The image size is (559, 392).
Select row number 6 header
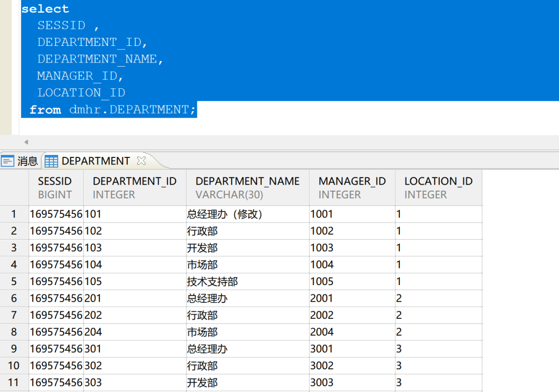[x=14, y=298]
